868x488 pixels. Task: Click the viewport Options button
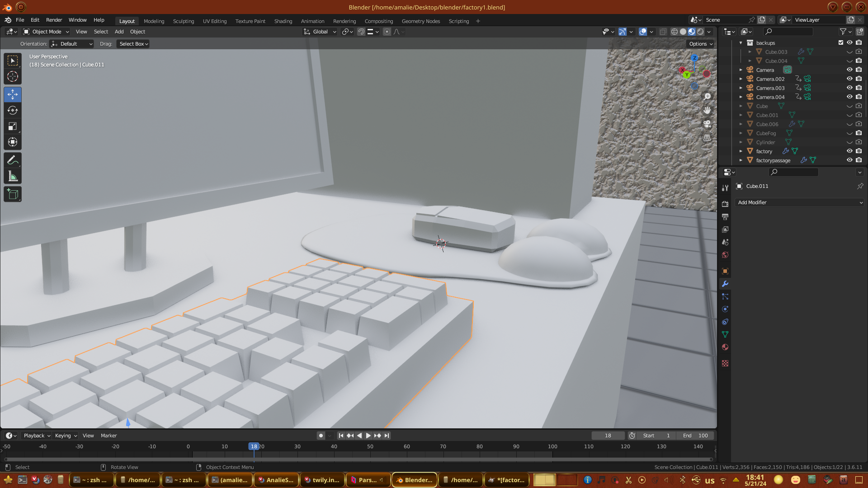[x=700, y=44]
